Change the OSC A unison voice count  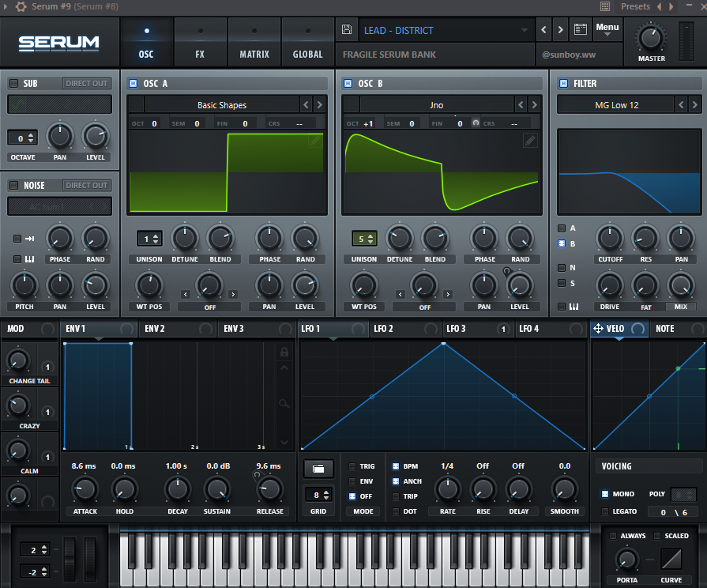coord(149,239)
